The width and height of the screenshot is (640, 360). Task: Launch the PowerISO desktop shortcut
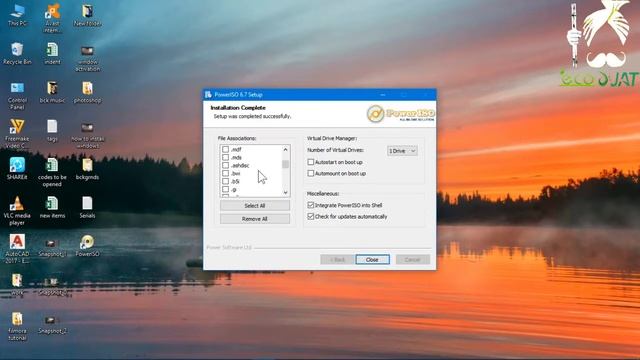coord(87,246)
